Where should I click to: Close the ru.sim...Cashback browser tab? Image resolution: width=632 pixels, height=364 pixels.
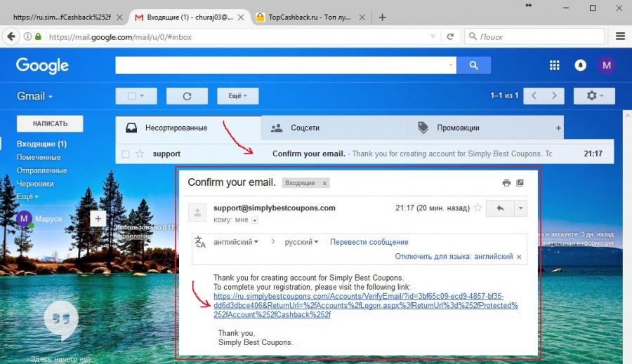tap(119, 18)
